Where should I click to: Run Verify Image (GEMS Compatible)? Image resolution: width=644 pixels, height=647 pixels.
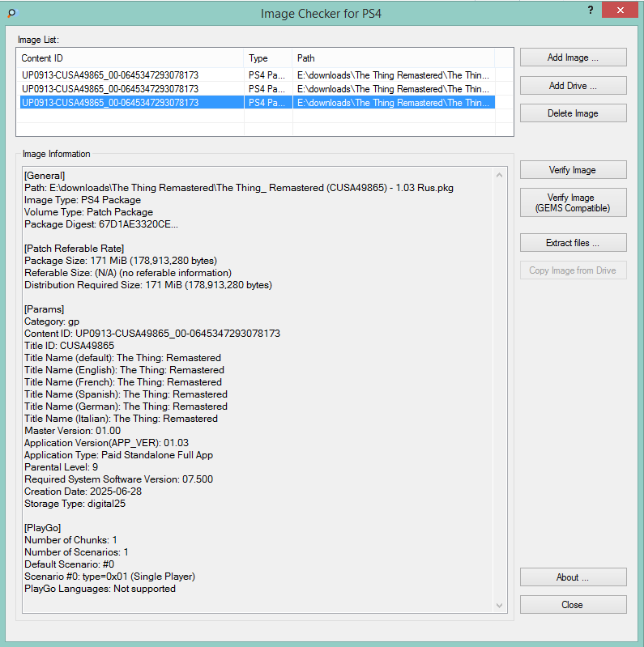(x=573, y=202)
